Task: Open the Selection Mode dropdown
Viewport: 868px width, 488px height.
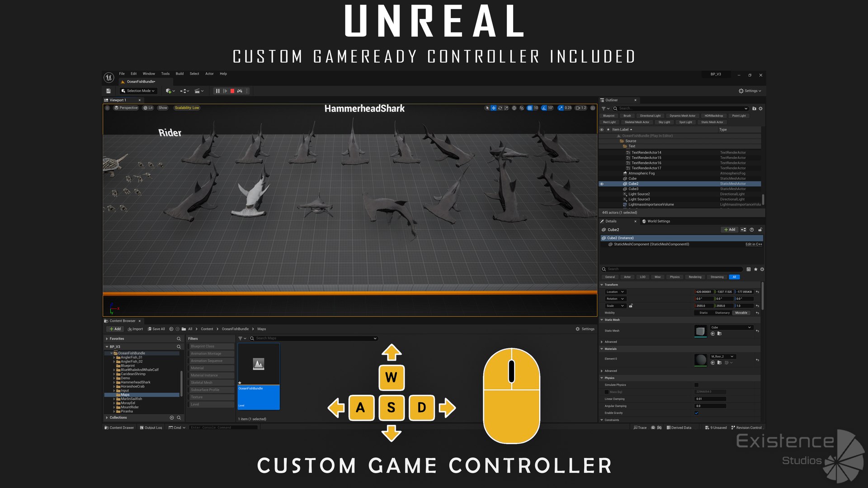Action: coord(138,91)
